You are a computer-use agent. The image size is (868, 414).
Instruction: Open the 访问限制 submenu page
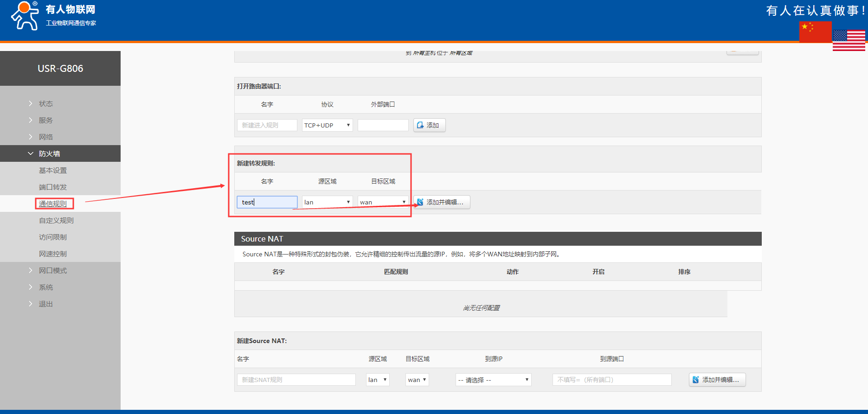point(53,237)
